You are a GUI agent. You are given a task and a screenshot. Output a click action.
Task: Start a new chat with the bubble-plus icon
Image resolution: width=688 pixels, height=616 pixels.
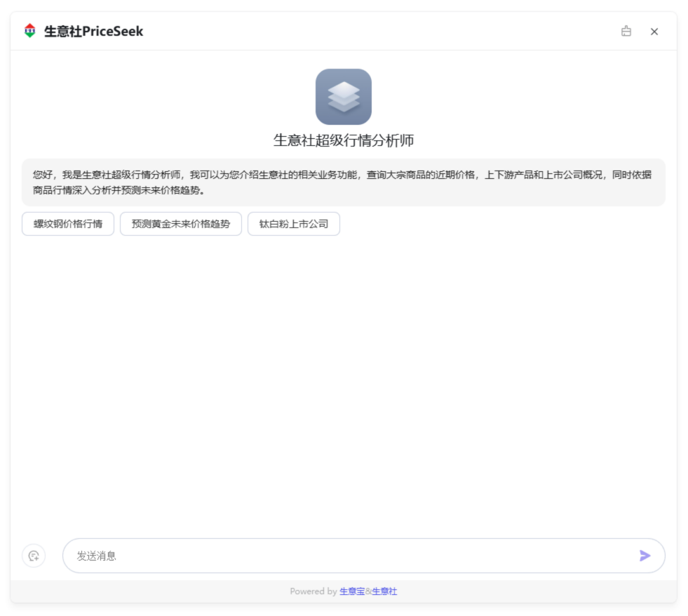coord(34,556)
